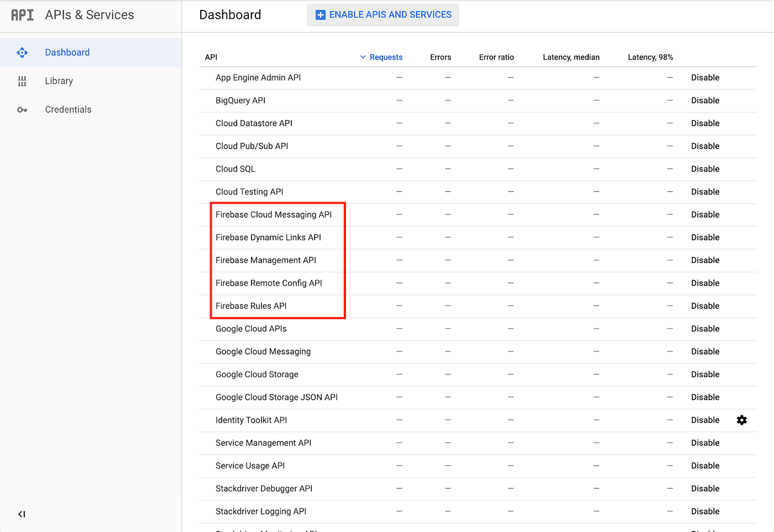The height and width of the screenshot is (532, 774).
Task: Click the plus icon on Enable APIs button
Action: (x=321, y=15)
